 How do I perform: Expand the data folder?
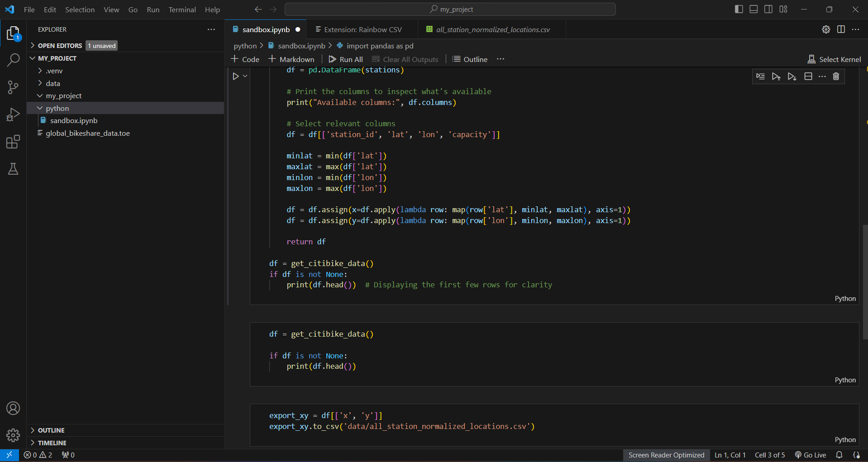(x=53, y=83)
